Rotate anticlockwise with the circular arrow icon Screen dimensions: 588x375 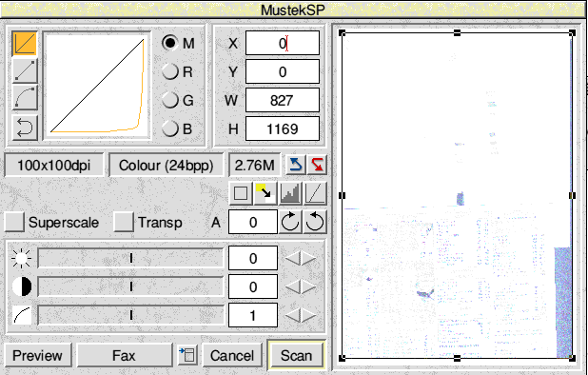315,222
